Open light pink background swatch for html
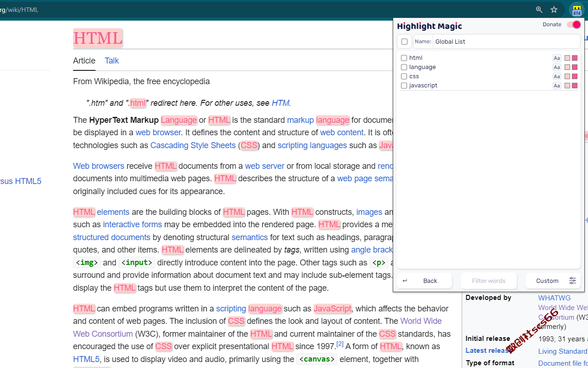This screenshot has height=368, width=588. pyautogui.click(x=567, y=58)
